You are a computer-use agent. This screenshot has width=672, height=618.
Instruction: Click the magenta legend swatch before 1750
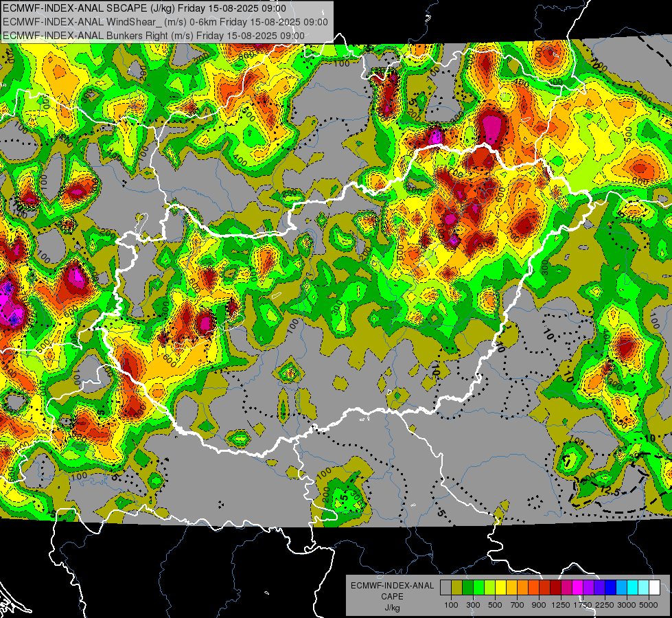click(578, 588)
